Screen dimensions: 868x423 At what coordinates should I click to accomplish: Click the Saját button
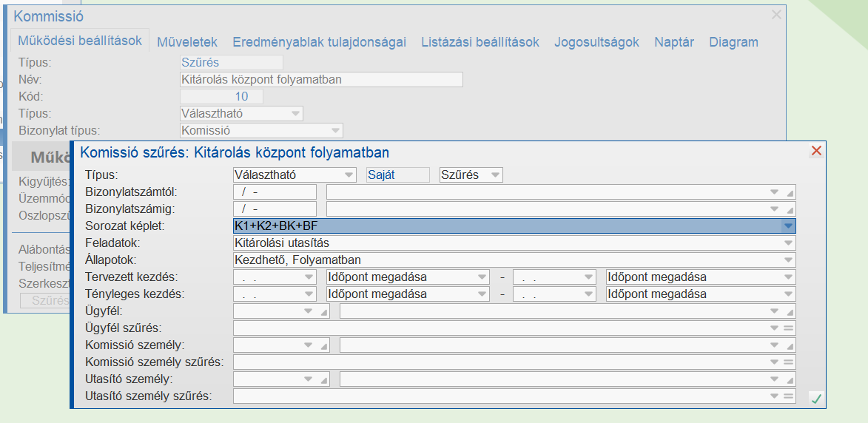pos(398,175)
